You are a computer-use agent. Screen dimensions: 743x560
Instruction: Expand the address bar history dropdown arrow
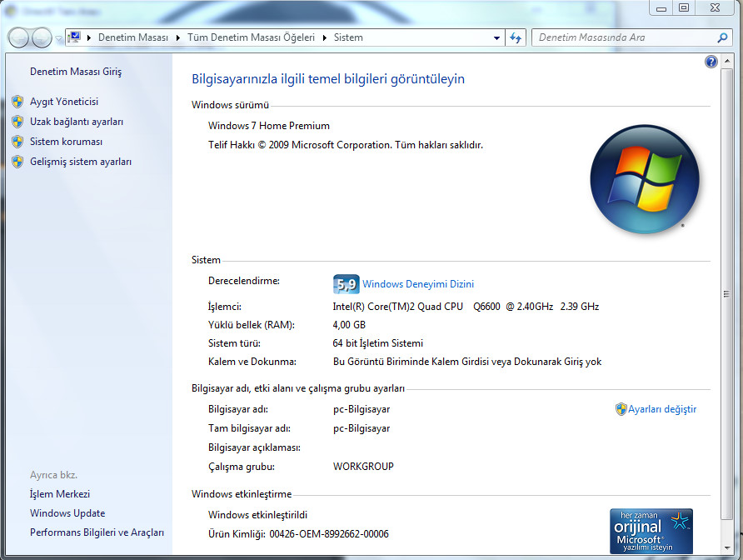click(496, 37)
